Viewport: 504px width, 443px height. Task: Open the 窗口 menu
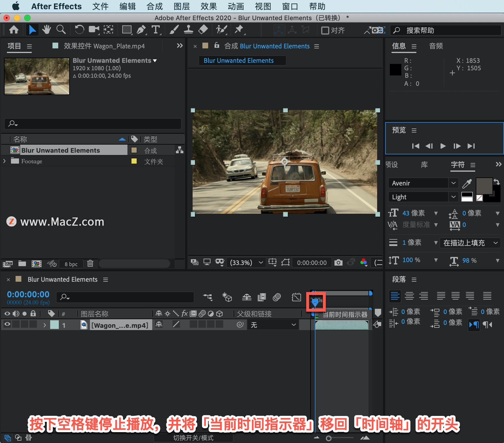[290, 6]
